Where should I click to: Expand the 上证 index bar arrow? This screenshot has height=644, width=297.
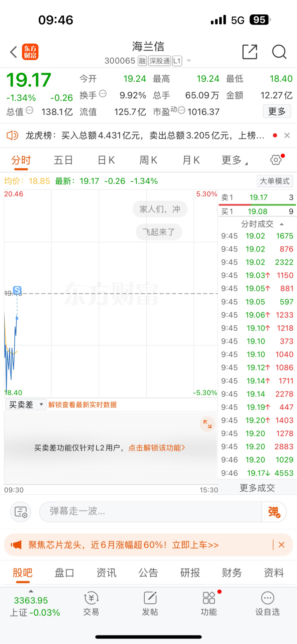point(31,591)
